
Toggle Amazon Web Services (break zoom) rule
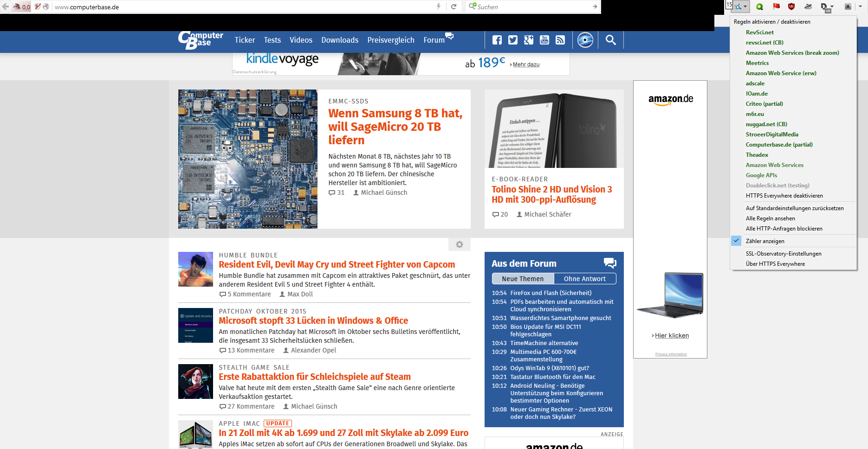[x=792, y=53]
